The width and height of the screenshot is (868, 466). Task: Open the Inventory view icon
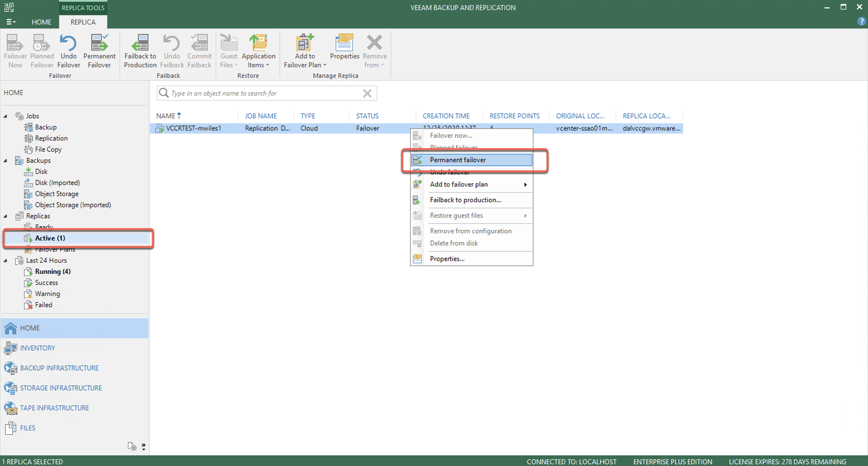(x=11, y=348)
